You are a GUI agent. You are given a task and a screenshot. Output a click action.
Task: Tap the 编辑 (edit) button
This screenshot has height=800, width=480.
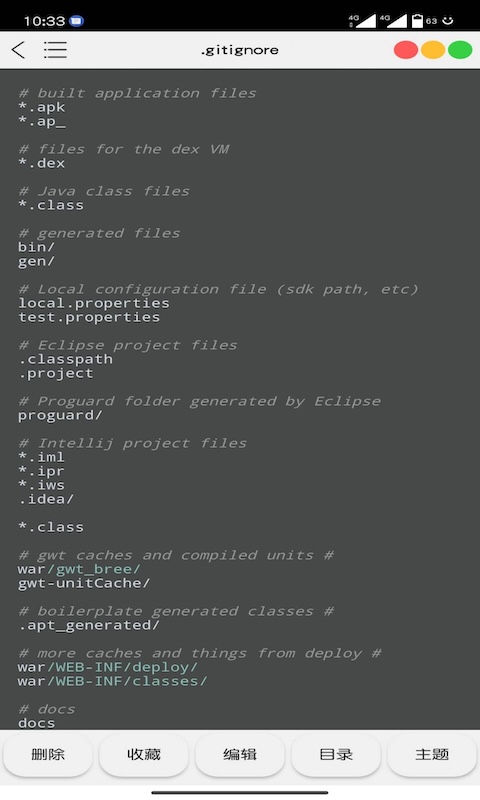pos(240,755)
